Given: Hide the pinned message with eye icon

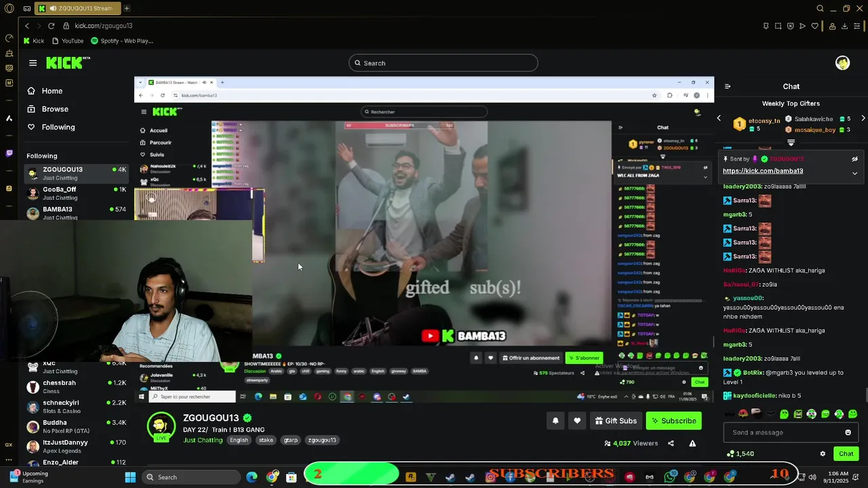Looking at the screenshot, I should coord(854,159).
